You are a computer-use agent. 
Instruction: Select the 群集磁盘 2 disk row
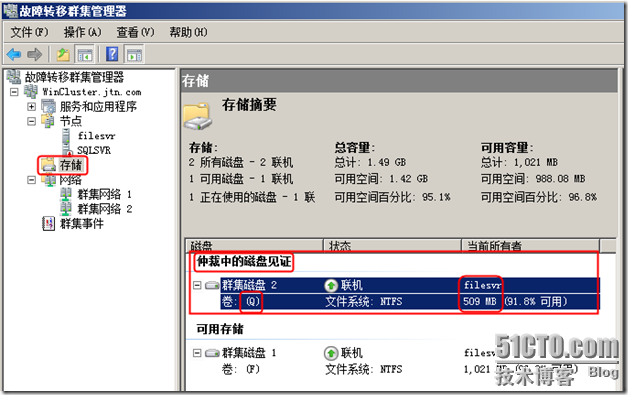[409, 285]
